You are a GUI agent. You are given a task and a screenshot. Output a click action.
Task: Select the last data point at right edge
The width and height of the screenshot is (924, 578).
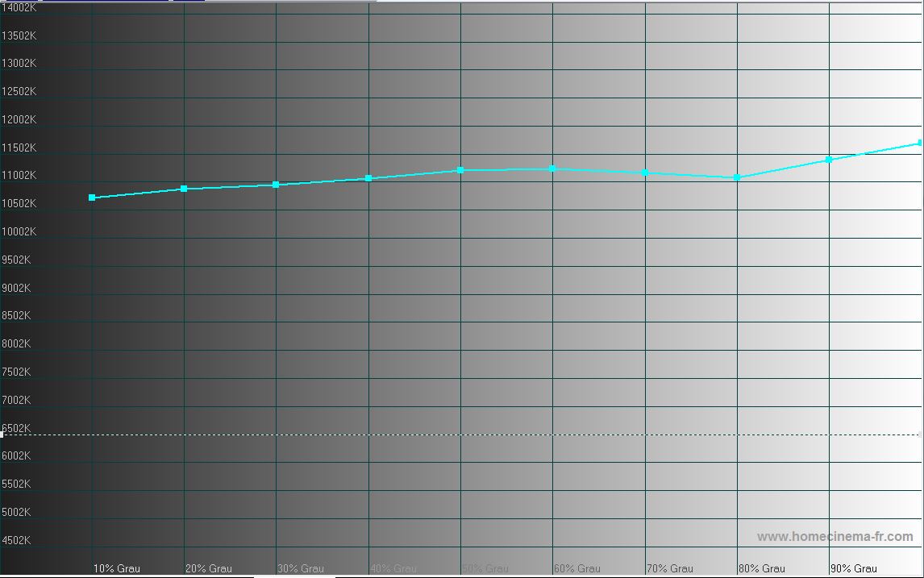pyautogui.click(x=921, y=143)
